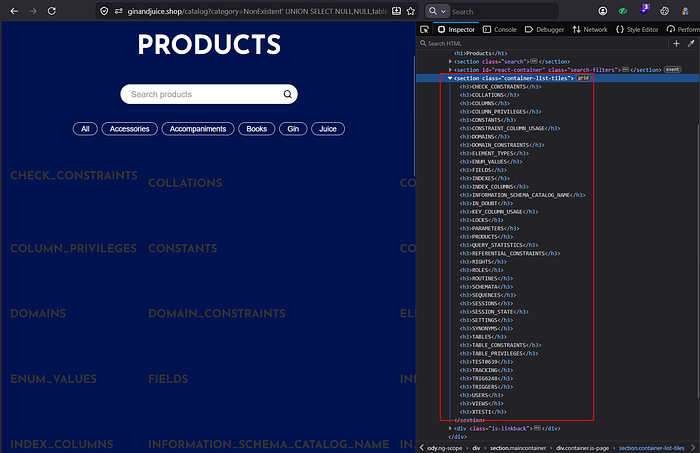This screenshot has height=453, width=700.
Task: Switch to the Inspector tab
Action: coord(456,29)
